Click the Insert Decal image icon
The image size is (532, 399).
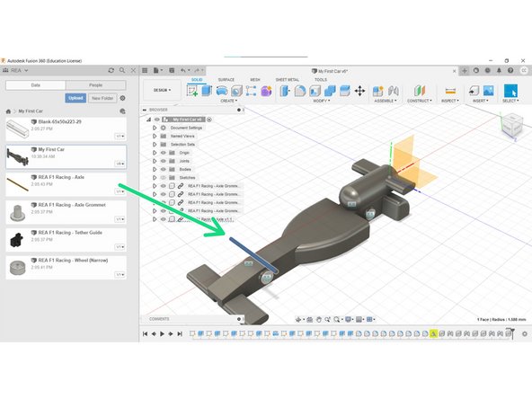tap(488, 91)
